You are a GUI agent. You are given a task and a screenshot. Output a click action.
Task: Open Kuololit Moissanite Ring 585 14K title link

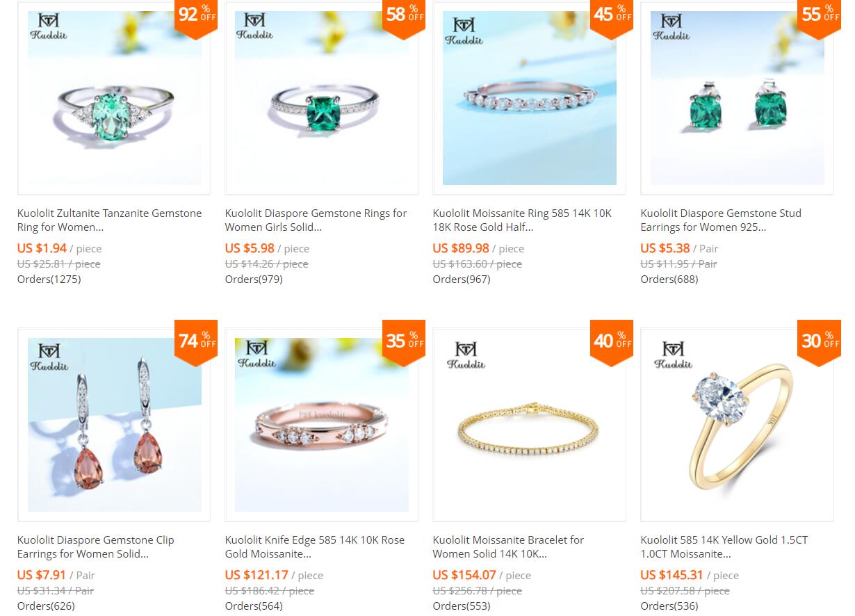click(x=522, y=220)
